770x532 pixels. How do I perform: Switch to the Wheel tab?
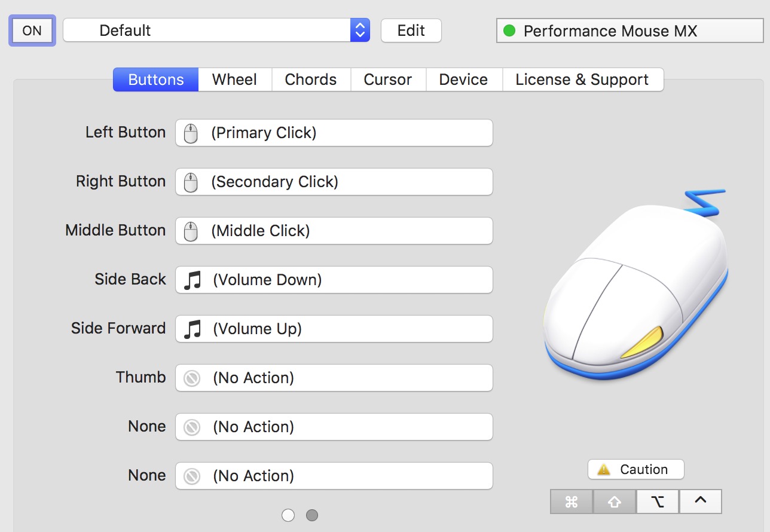tap(234, 80)
